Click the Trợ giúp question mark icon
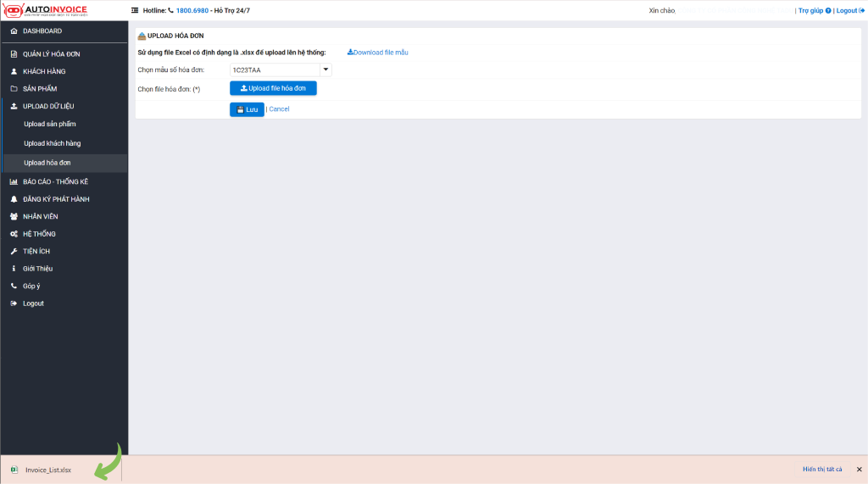Screen dimensions: 868x484 (828, 10)
